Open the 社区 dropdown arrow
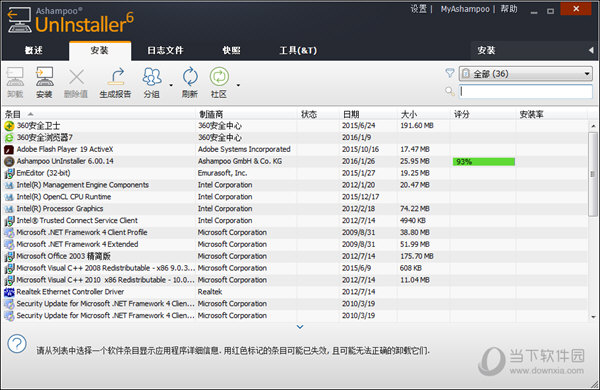Screen dimensions: 600x390 point(238,85)
